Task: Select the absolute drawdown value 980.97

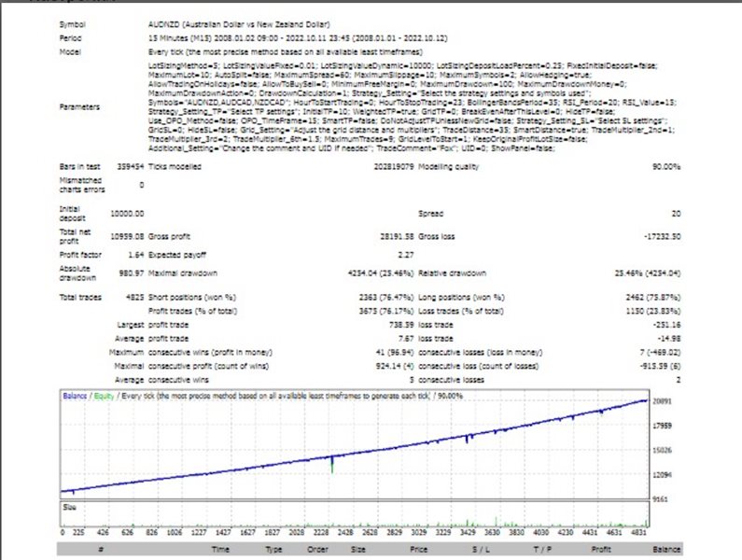Action: 131,273
